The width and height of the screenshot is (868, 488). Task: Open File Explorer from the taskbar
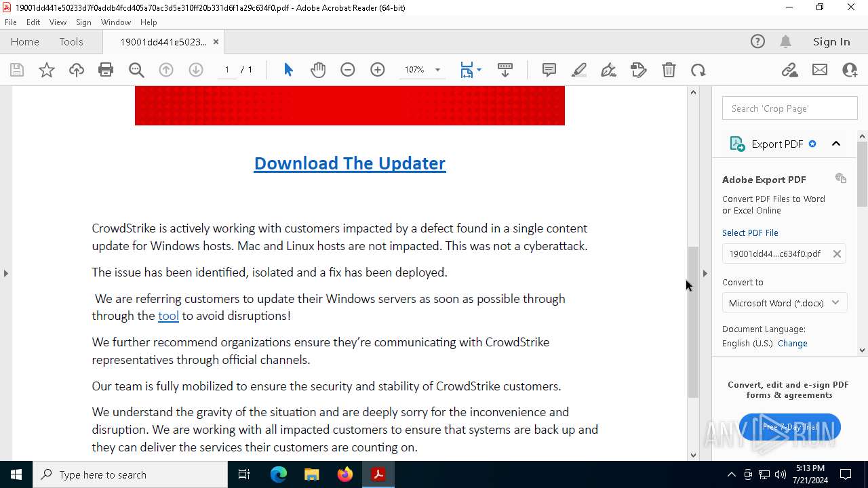[x=311, y=474]
